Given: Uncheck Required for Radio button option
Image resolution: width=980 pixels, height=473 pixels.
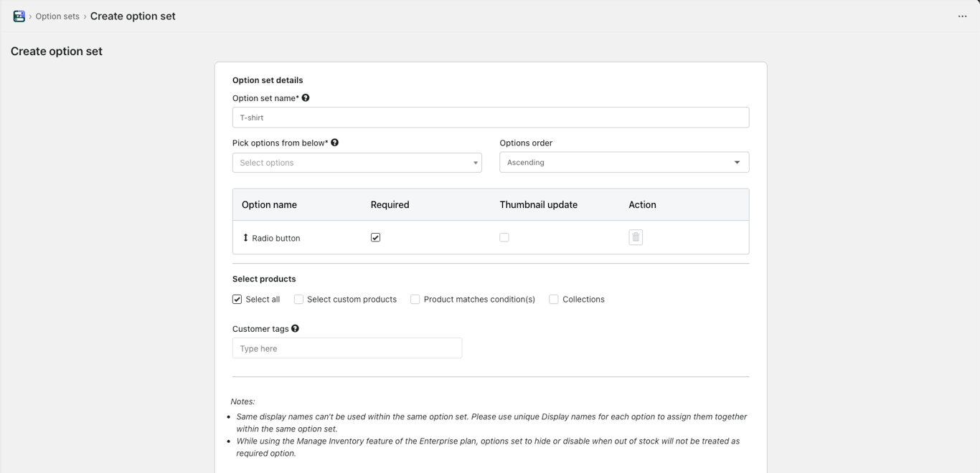Looking at the screenshot, I should click(x=375, y=237).
